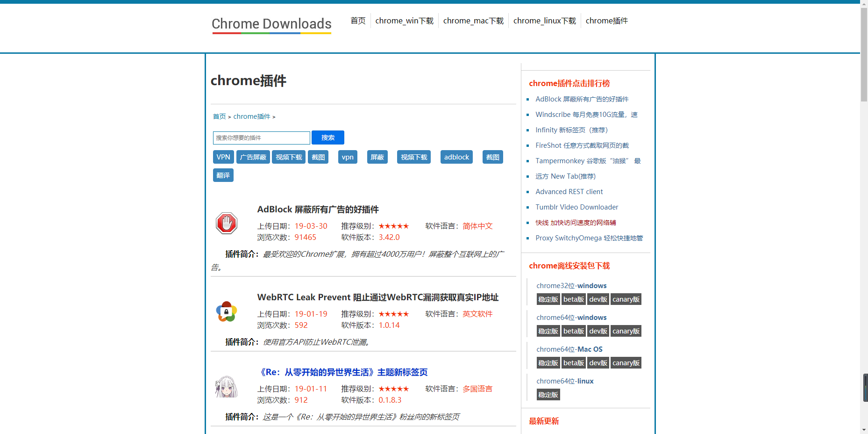
Task: Click the blue 搜索 search button
Action: click(328, 137)
